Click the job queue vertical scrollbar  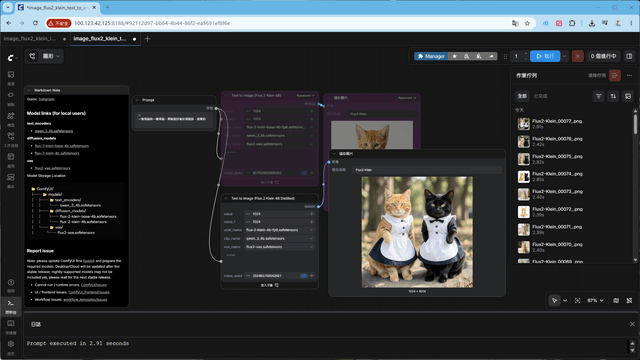point(635,124)
